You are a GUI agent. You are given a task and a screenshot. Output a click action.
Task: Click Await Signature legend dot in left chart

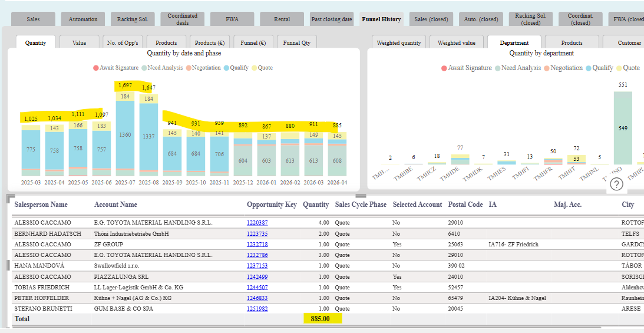pyautogui.click(x=95, y=68)
